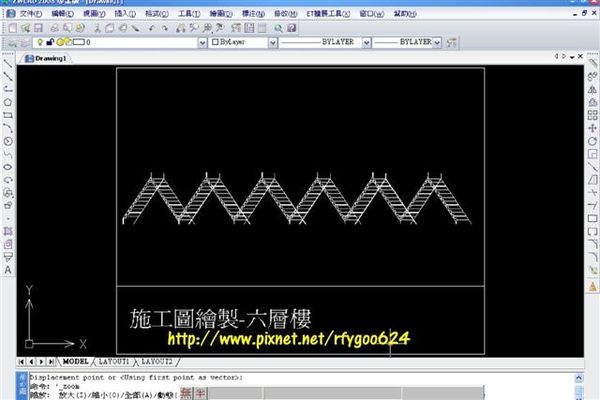Expand the second BYLAYER lineweight dropdown
This screenshot has height=400, width=600.
point(437,42)
